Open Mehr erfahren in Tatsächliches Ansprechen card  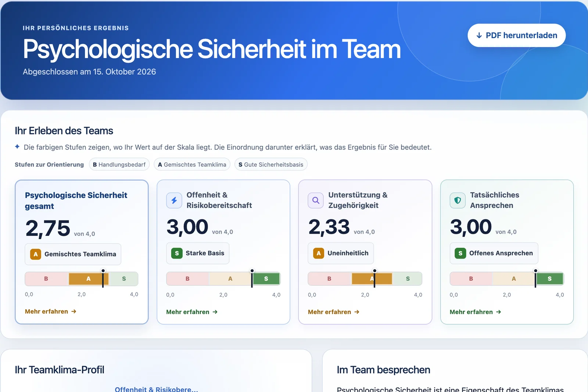click(x=476, y=312)
